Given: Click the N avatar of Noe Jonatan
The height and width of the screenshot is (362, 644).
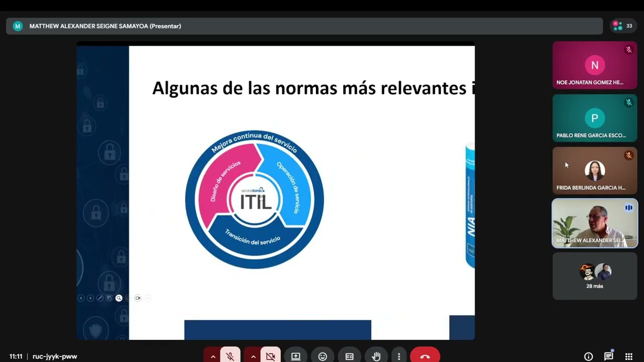Looking at the screenshot, I should point(595,65).
